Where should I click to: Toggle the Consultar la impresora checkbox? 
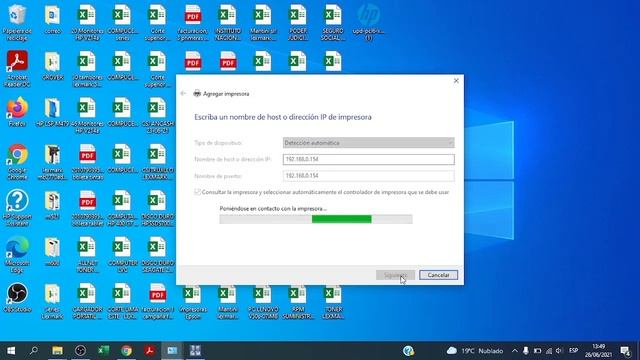(x=198, y=192)
